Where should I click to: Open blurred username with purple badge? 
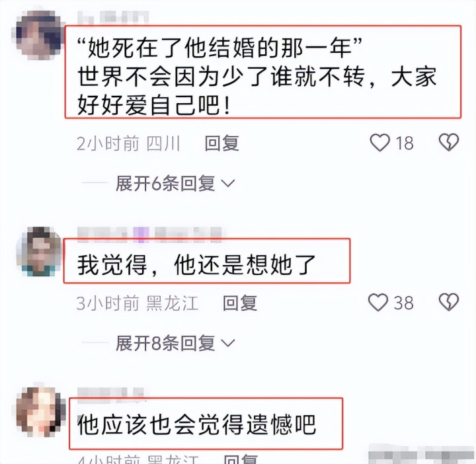[149, 235]
